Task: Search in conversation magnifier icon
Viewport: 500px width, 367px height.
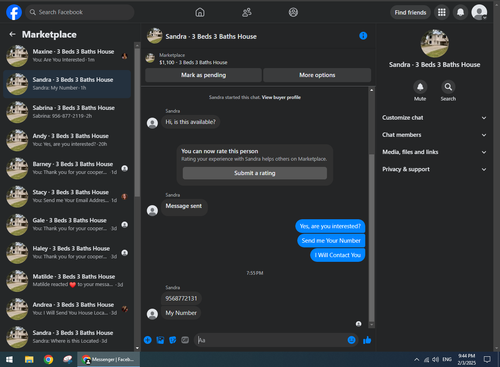Action: tap(448, 87)
